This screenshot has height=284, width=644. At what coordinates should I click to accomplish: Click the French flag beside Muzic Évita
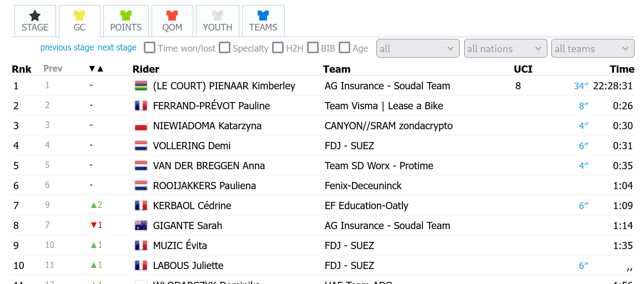[141, 245]
